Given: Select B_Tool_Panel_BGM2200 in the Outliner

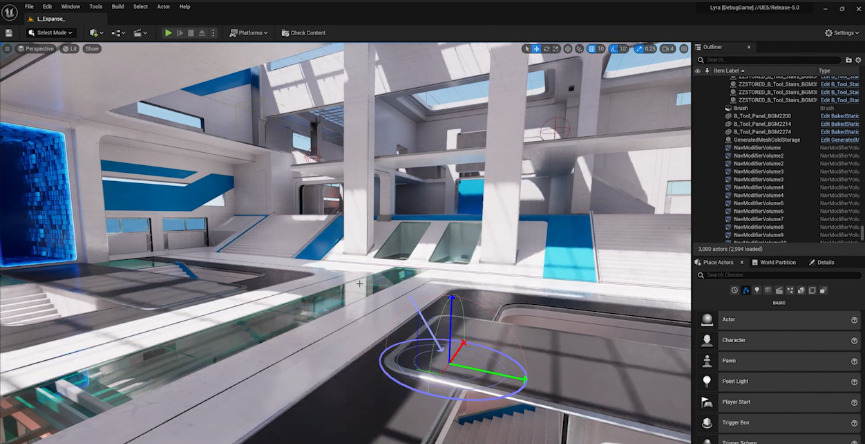Looking at the screenshot, I should coord(762,116).
